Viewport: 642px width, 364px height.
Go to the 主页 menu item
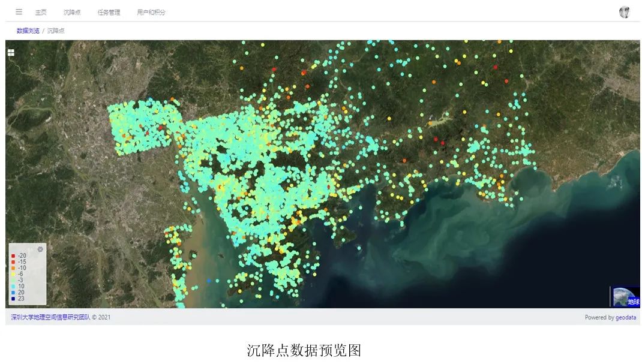(x=41, y=13)
